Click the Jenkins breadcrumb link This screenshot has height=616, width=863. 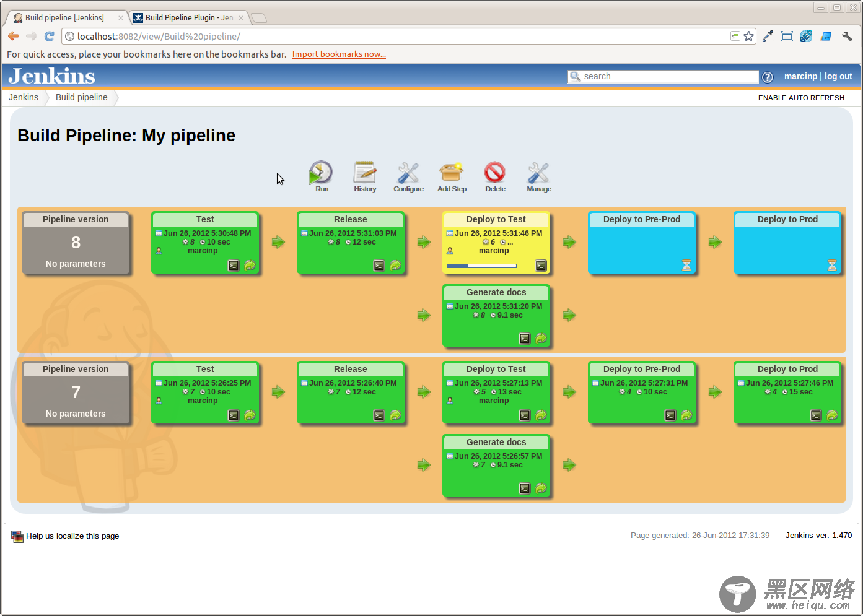[x=24, y=97]
